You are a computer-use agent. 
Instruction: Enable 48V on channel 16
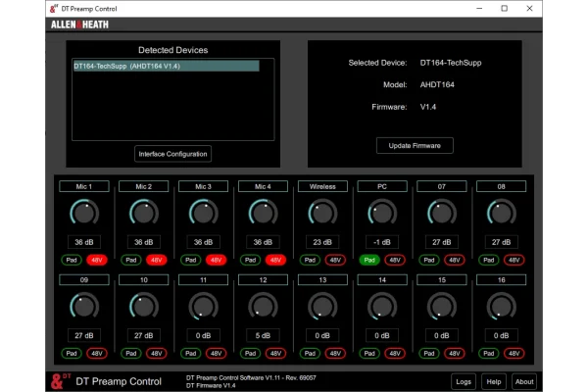[x=514, y=354]
